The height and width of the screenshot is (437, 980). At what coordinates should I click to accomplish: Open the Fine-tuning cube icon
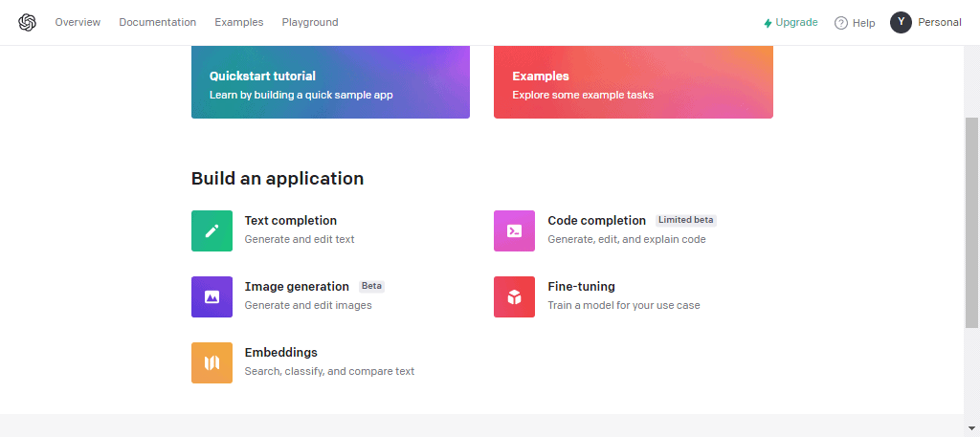click(x=514, y=297)
